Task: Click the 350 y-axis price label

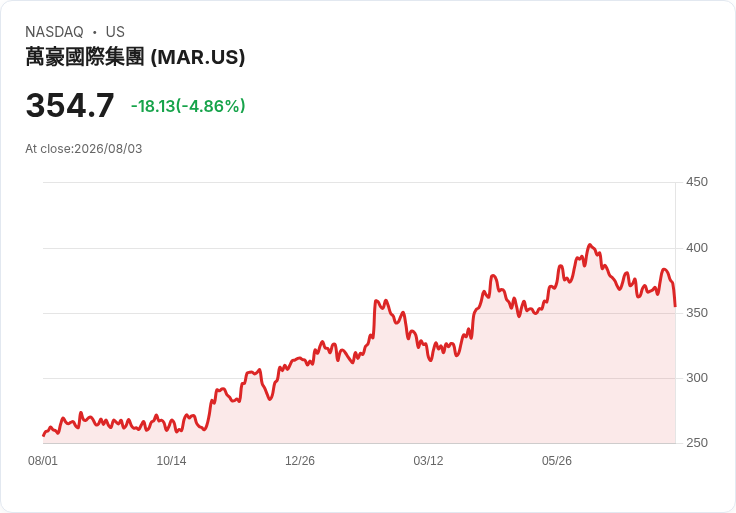Action: [697, 313]
